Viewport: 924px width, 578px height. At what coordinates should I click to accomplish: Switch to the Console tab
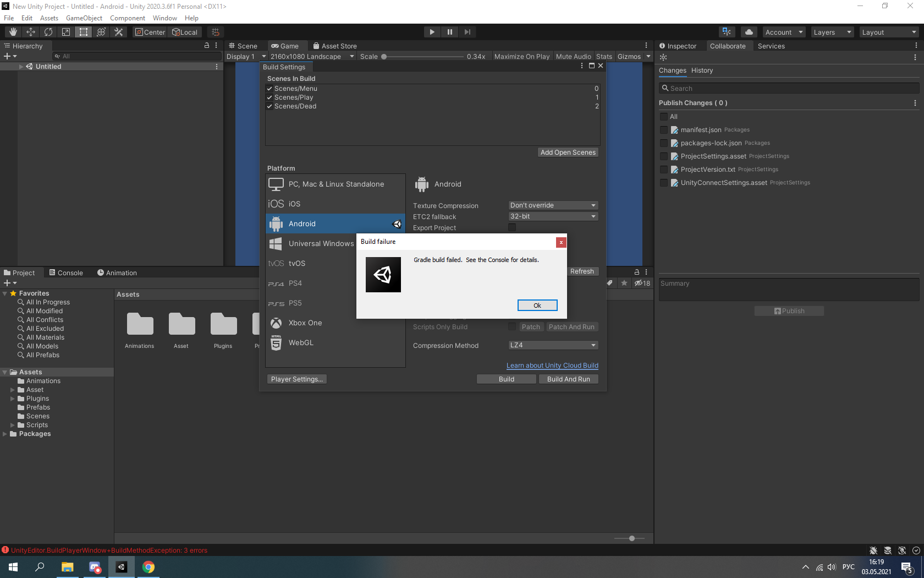[x=66, y=272]
